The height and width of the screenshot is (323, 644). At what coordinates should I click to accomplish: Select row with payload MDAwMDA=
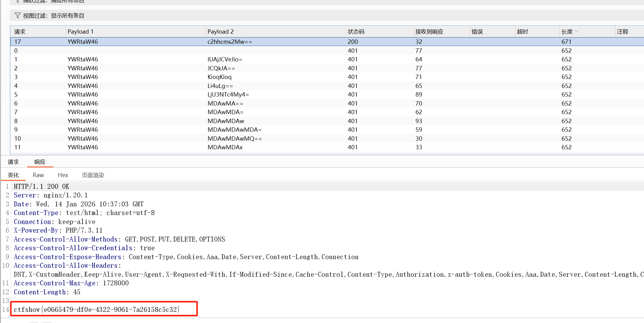(x=327, y=112)
